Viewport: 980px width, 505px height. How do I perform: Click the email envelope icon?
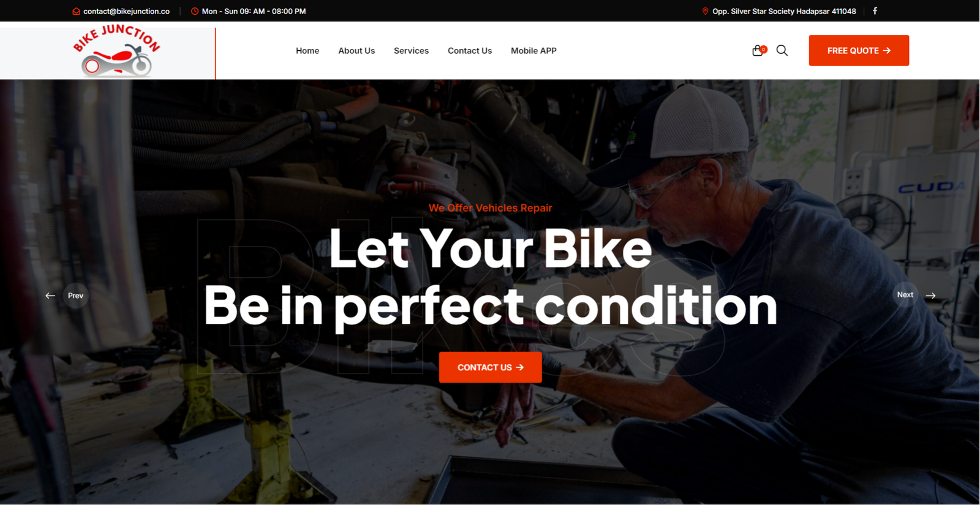pyautogui.click(x=76, y=11)
